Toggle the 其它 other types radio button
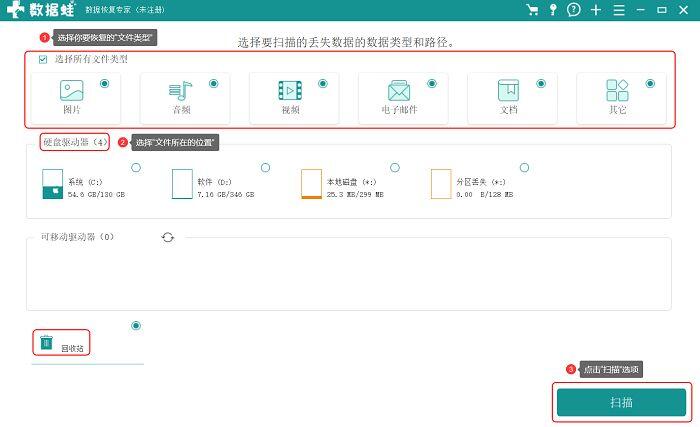700x427 pixels. (650, 84)
